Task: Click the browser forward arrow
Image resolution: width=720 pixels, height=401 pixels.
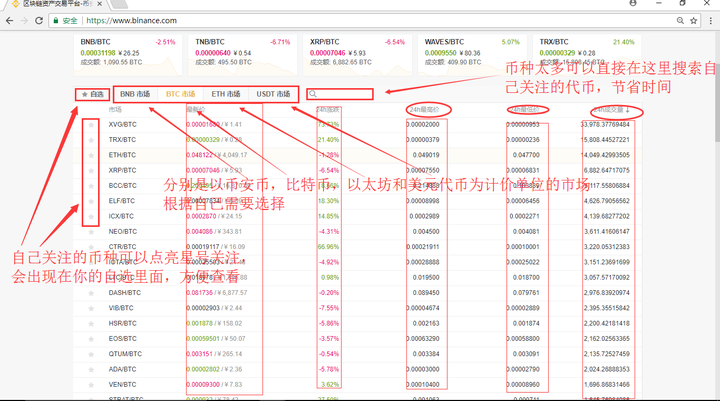Action: click(24, 21)
